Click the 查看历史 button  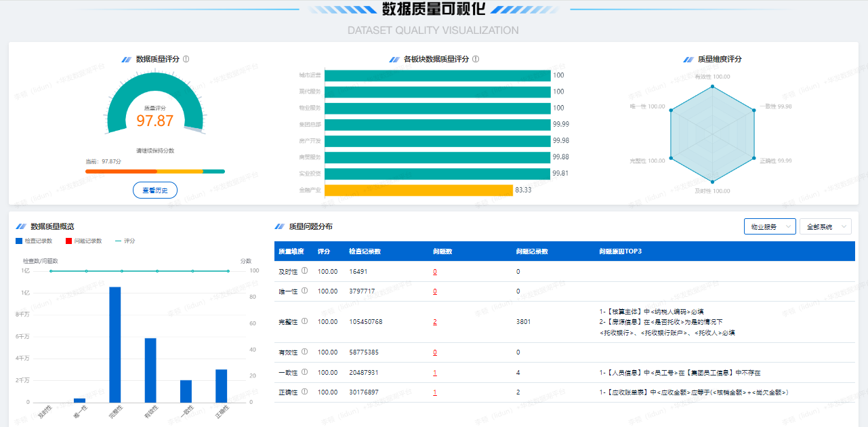[155, 190]
